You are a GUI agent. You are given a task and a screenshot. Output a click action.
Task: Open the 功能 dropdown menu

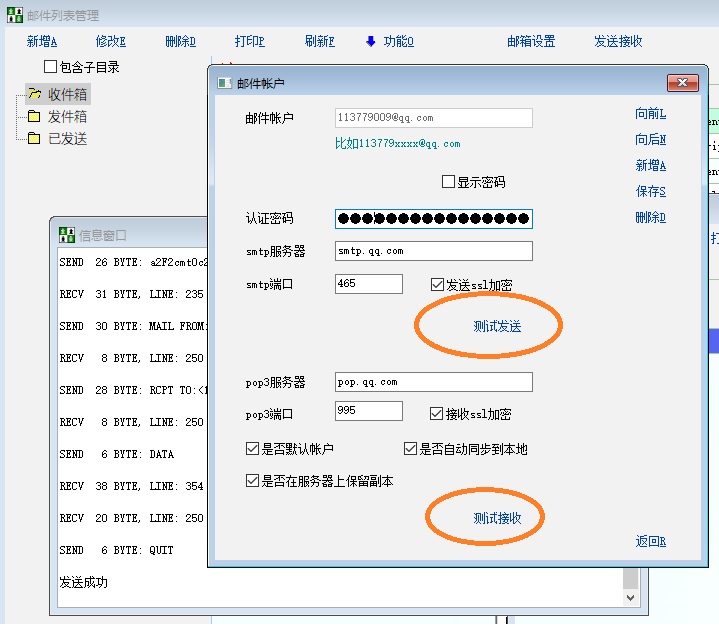[398, 42]
